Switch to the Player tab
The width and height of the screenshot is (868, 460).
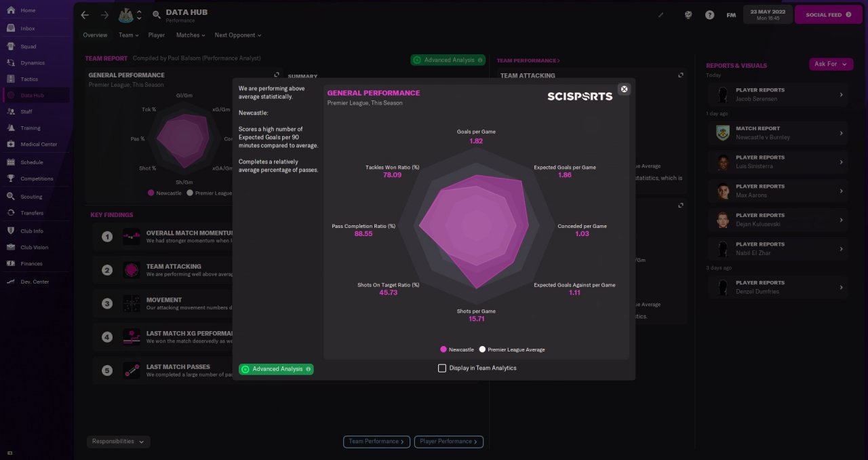click(x=157, y=35)
